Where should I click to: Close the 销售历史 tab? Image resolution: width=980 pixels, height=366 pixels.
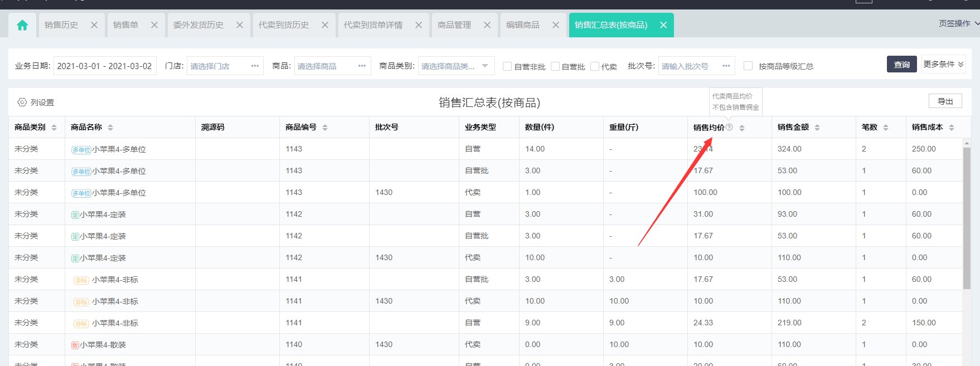(94, 25)
